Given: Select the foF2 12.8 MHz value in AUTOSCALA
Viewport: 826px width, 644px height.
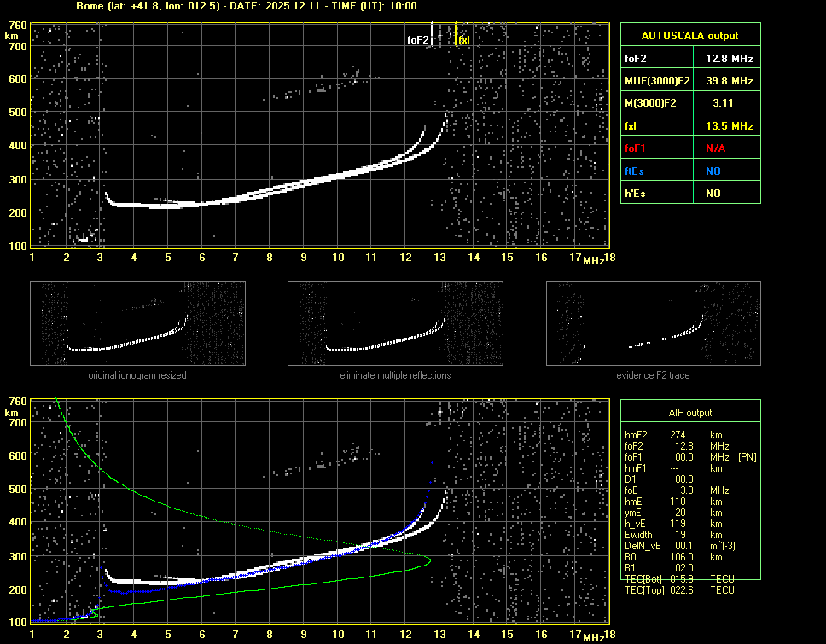Looking at the screenshot, I should [729, 59].
